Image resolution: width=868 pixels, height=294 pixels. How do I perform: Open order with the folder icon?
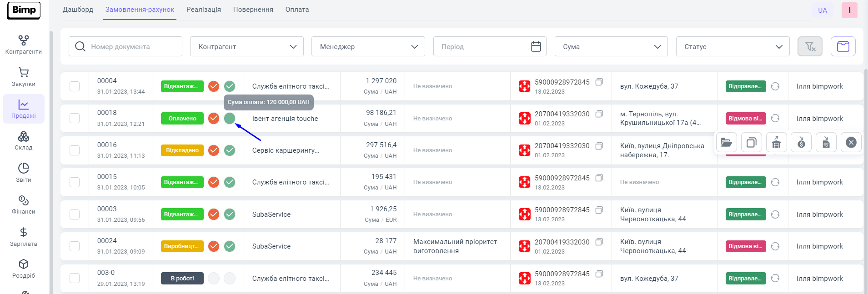[726, 143]
